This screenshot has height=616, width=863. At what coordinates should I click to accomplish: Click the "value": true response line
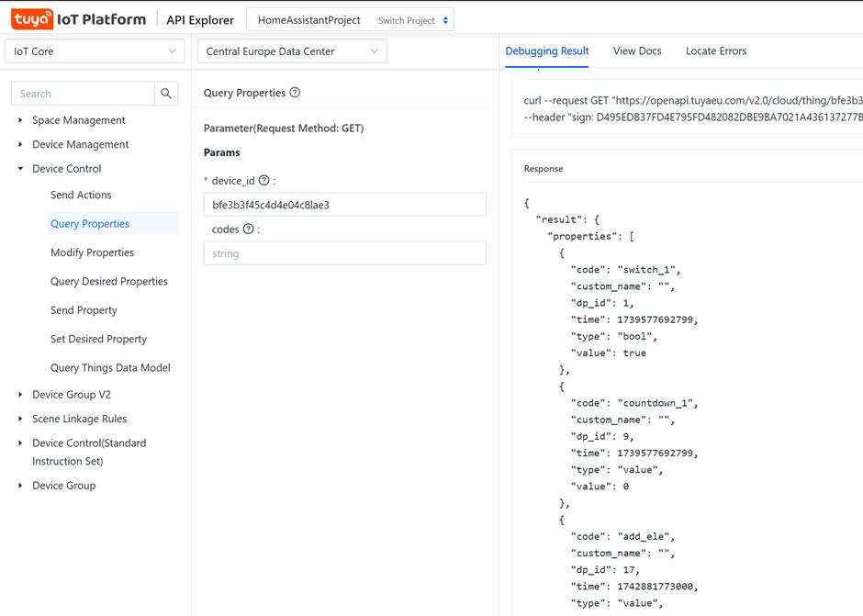point(608,353)
